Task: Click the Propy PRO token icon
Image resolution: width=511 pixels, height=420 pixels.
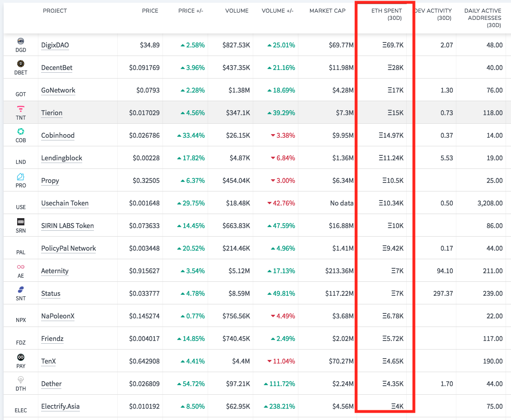Action: click(x=20, y=177)
